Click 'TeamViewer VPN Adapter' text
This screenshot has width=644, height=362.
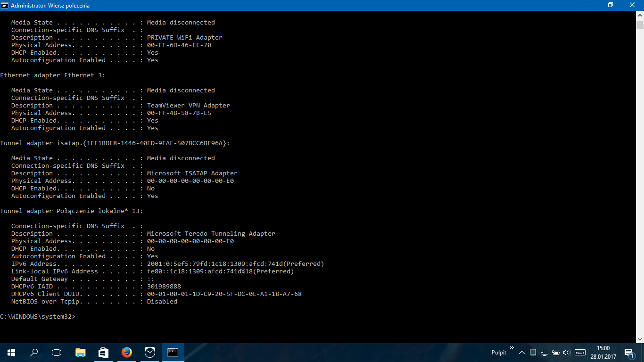click(188, 106)
